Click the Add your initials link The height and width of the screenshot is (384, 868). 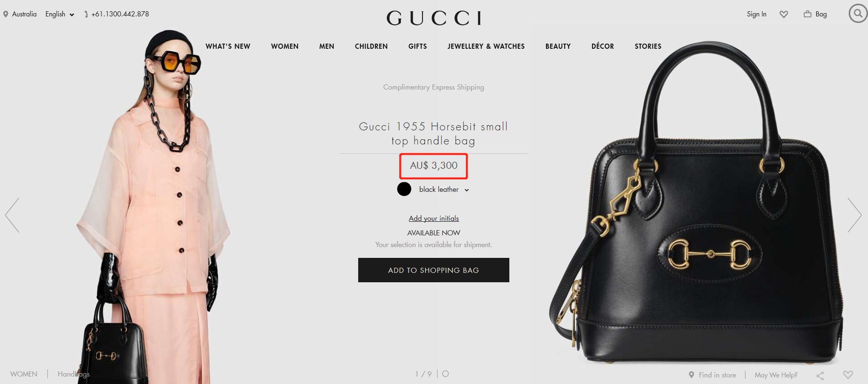pyautogui.click(x=434, y=218)
